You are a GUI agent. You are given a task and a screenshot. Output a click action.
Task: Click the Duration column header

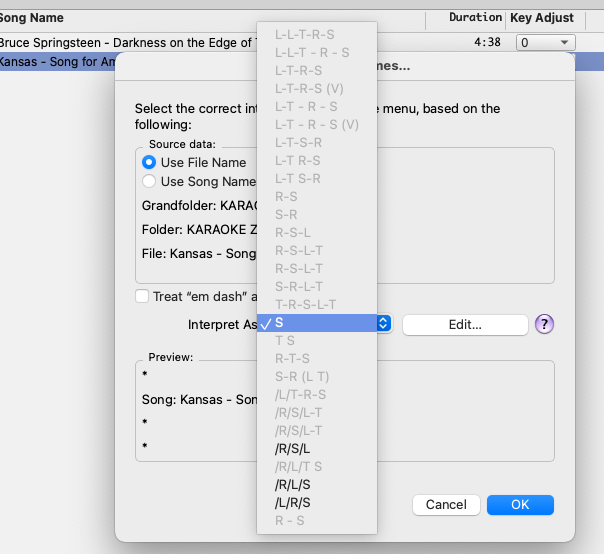coord(476,18)
